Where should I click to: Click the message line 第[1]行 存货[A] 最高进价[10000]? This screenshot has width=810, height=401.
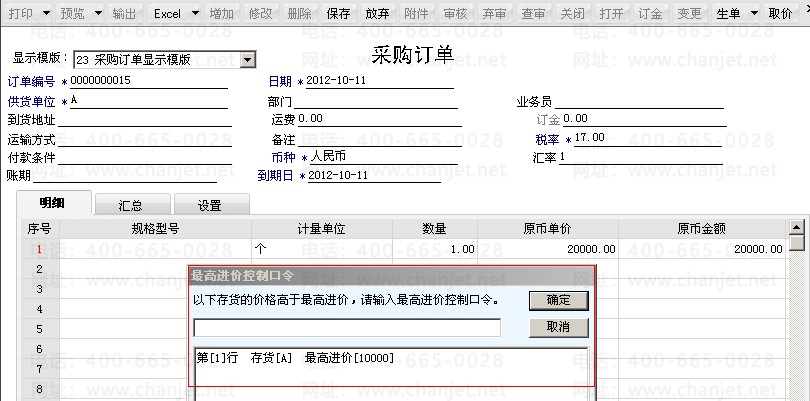click(295, 358)
